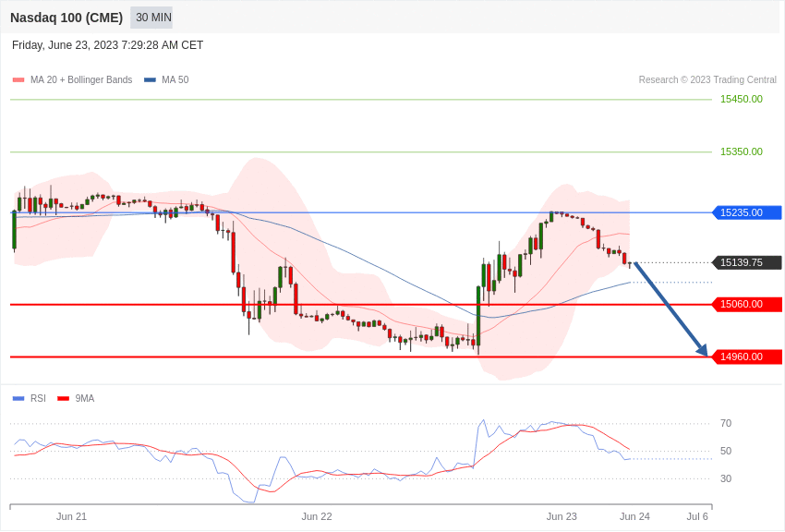Viewport: 785px width, 532px height.
Task: Click the 15450.00 resistance level label
Action: [742, 99]
